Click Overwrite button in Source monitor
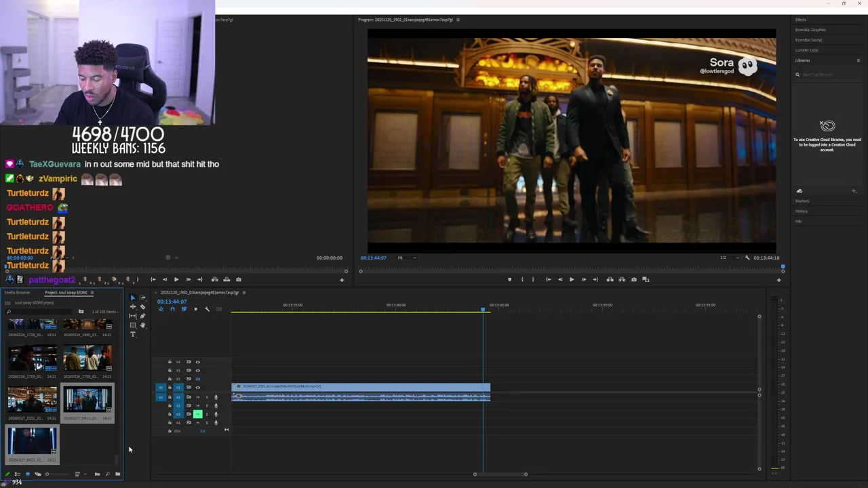The width and height of the screenshot is (868, 488). pos(226,279)
